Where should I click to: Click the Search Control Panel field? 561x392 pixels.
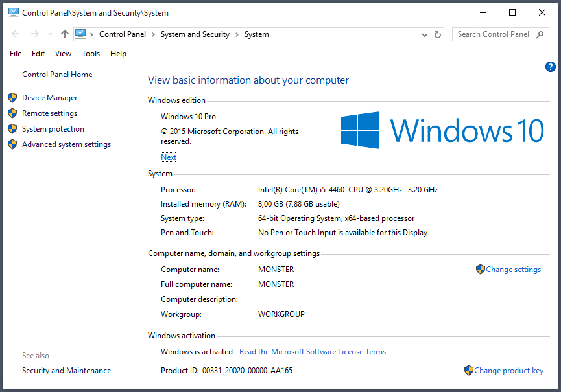tap(493, 34)
